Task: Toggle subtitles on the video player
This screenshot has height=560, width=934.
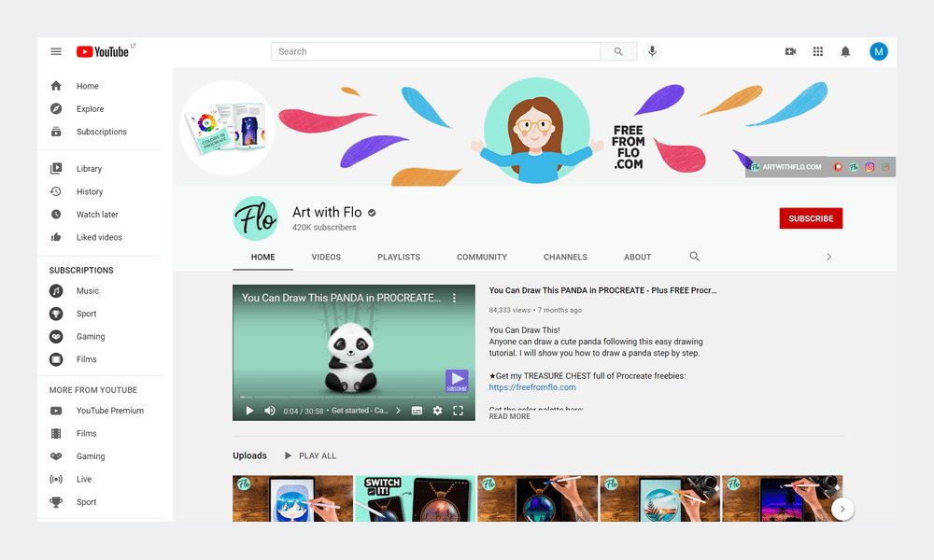Action: (417, 411)
